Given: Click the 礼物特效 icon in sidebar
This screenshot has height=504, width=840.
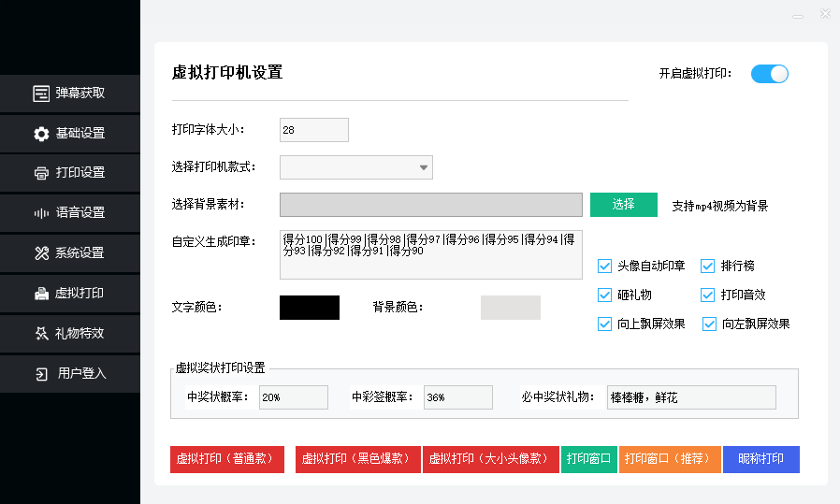Looking at the screenshot, I should pos(41,333).
